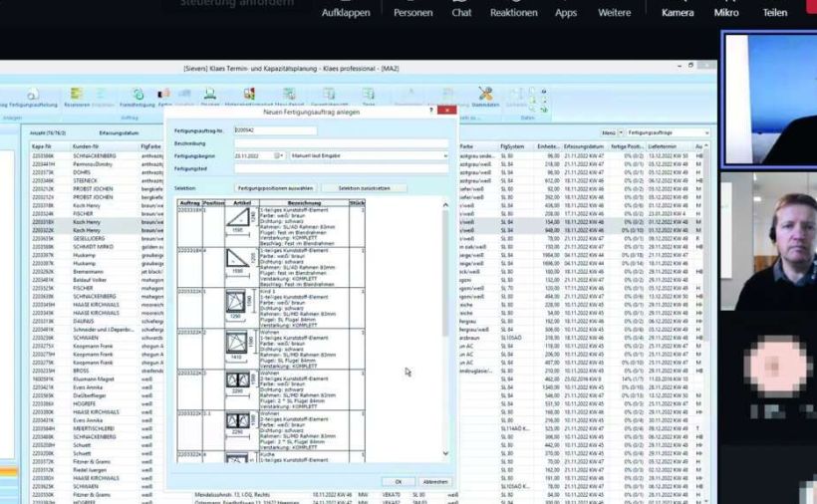Open the Fremdfertigung ribbon tool

[x=137, y=98]
